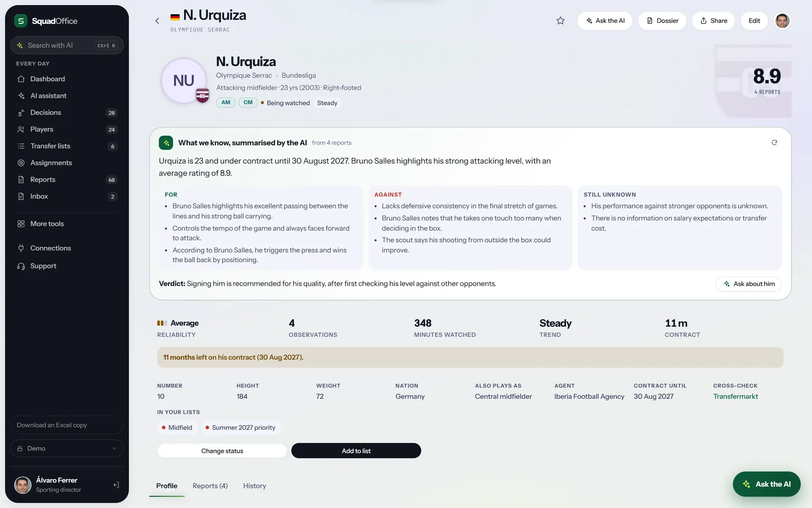Click Ask the AI button in header
The width and height of the screenshot is (812, 508).
(605, 21)
